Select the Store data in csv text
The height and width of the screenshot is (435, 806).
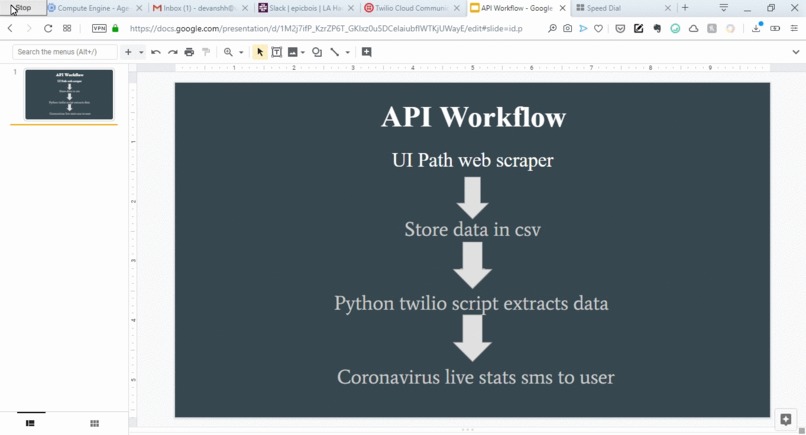(472, 229)
